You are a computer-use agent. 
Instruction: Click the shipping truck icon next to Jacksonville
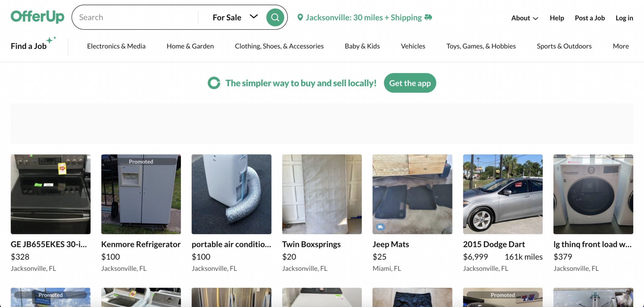[428, 18]
